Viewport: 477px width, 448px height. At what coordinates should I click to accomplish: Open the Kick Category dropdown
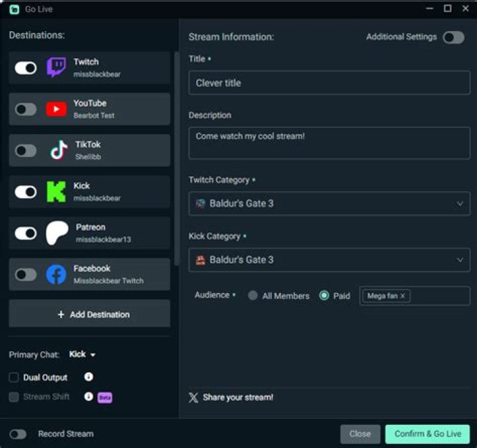tap(329, 260)
